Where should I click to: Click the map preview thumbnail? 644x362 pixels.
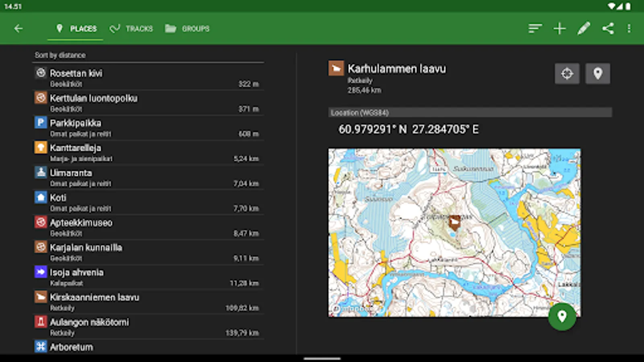[x=454, y=232]
